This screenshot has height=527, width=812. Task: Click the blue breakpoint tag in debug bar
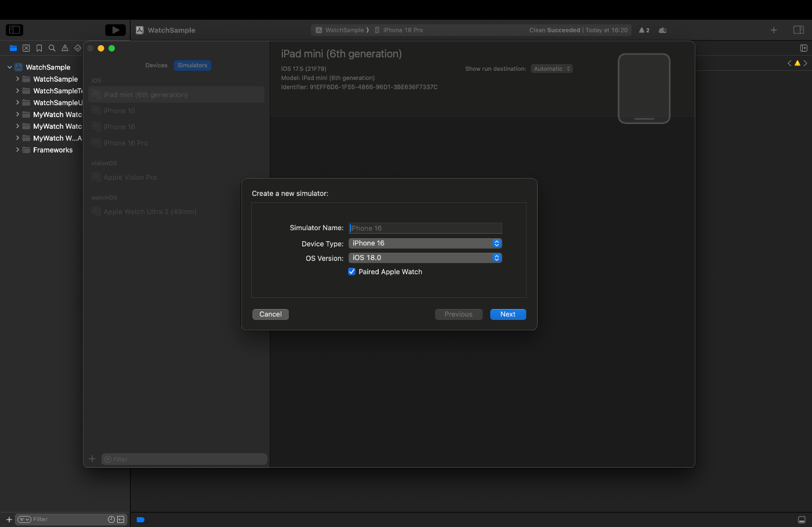[x=140, y=519]
